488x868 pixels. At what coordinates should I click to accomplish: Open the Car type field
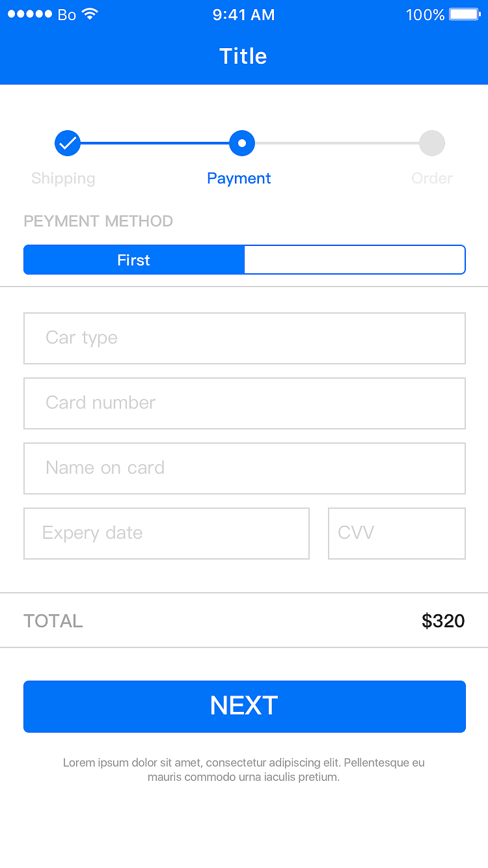245,338
